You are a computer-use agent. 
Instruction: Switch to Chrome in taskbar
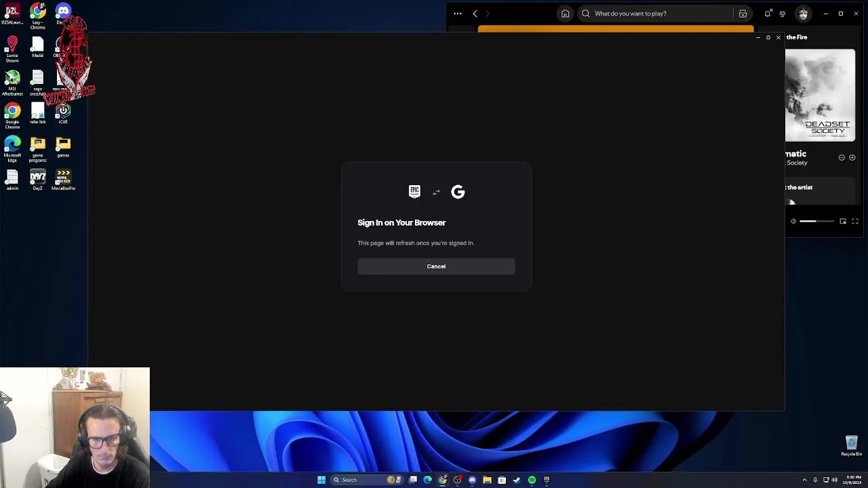pyautogui.click(x=443, y=480)
